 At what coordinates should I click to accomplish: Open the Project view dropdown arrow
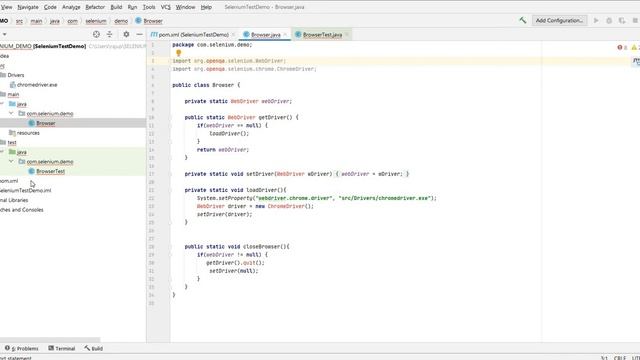point(4,34)
